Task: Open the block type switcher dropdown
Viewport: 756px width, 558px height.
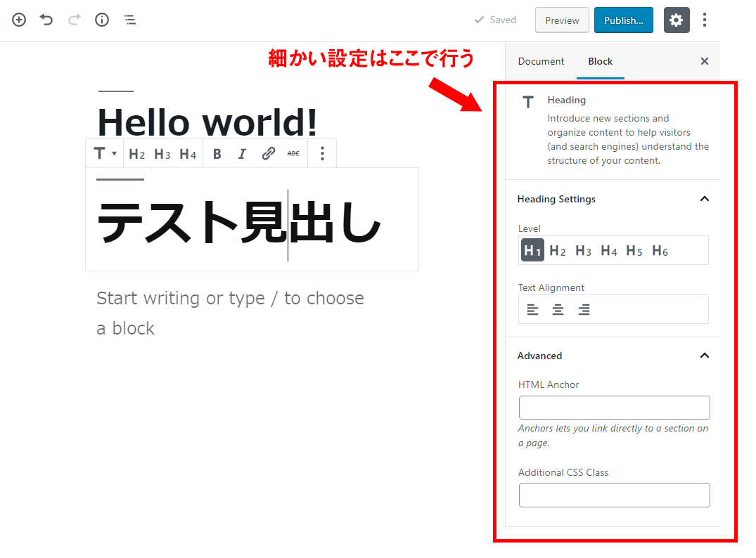Action: point(105,154)
